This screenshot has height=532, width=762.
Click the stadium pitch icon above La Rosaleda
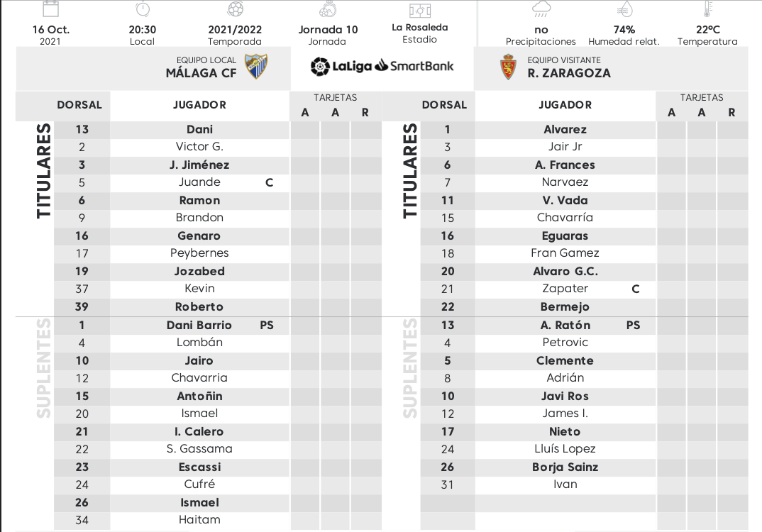tap(420, 11)
